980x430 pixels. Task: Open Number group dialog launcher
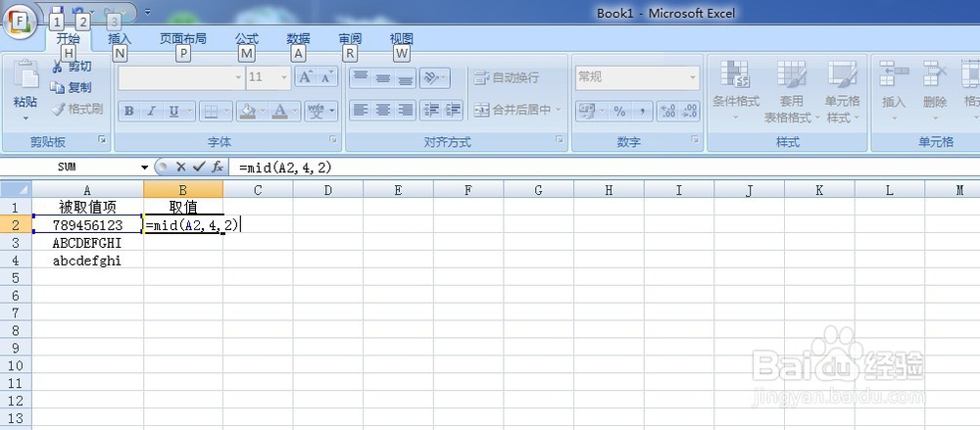point(695,140)
